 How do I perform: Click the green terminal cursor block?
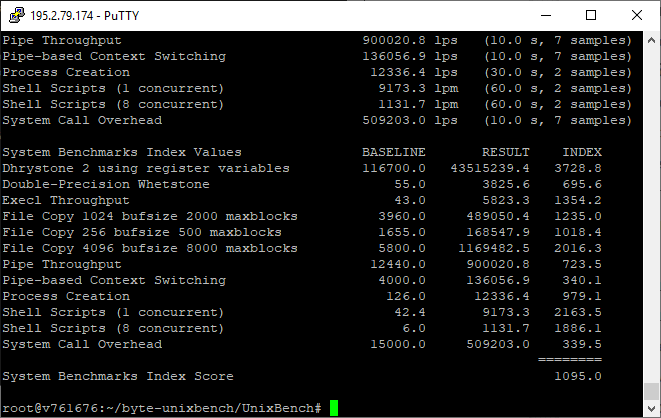(x=334, y=408)
